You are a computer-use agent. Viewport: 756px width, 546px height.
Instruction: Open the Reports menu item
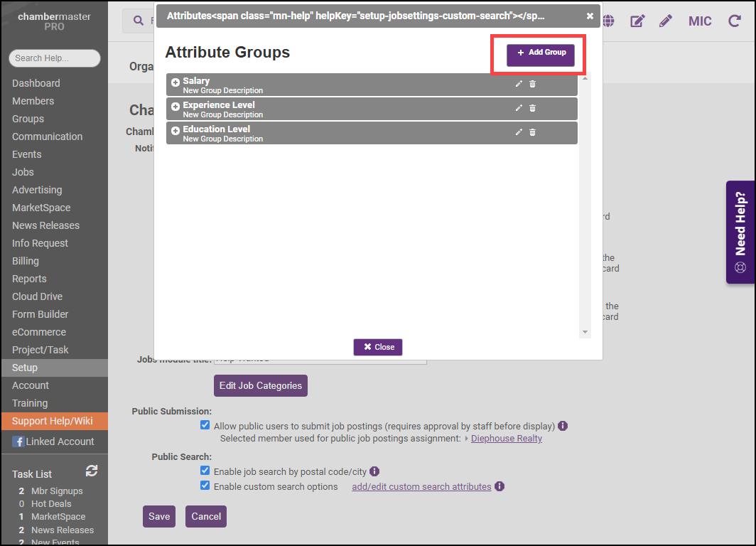tap(29, 279)
